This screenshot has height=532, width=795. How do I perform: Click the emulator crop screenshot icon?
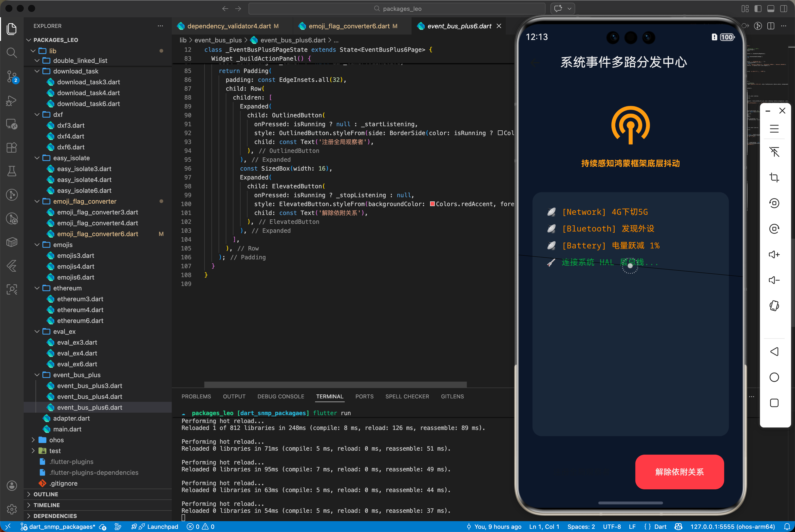774,177
